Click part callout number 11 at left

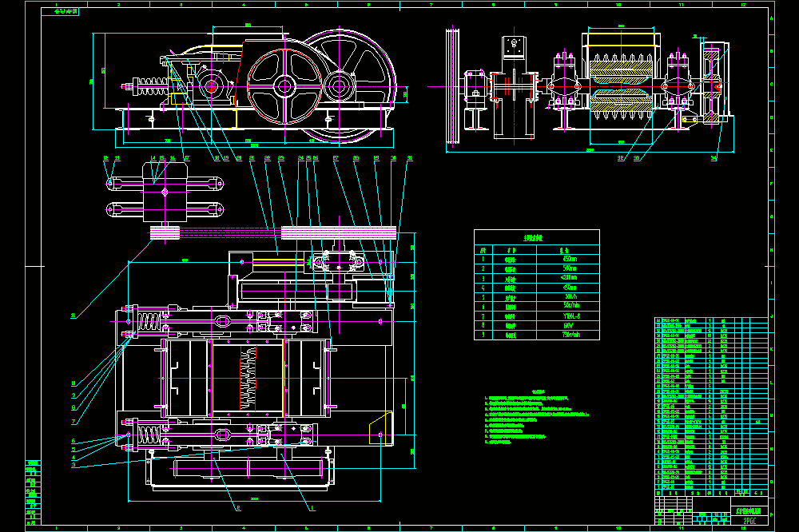coord(73,316)
